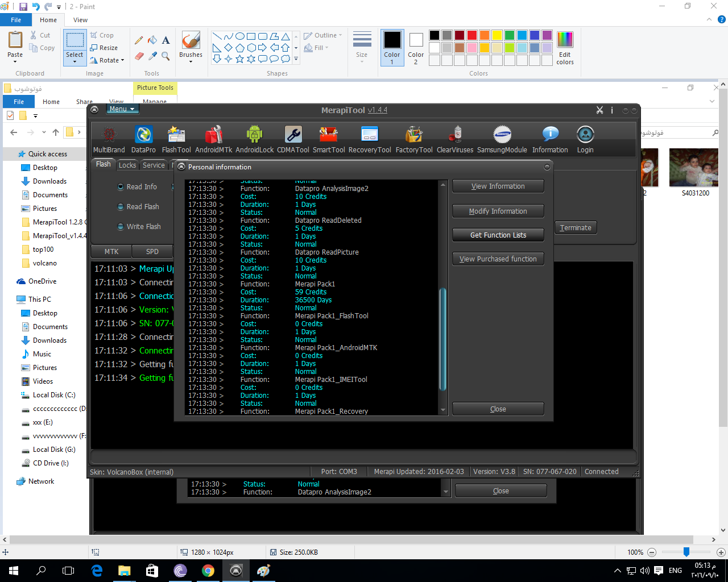Open Edit colors in Paint
This screenshot has width=728, height=582.
point(565,48)
